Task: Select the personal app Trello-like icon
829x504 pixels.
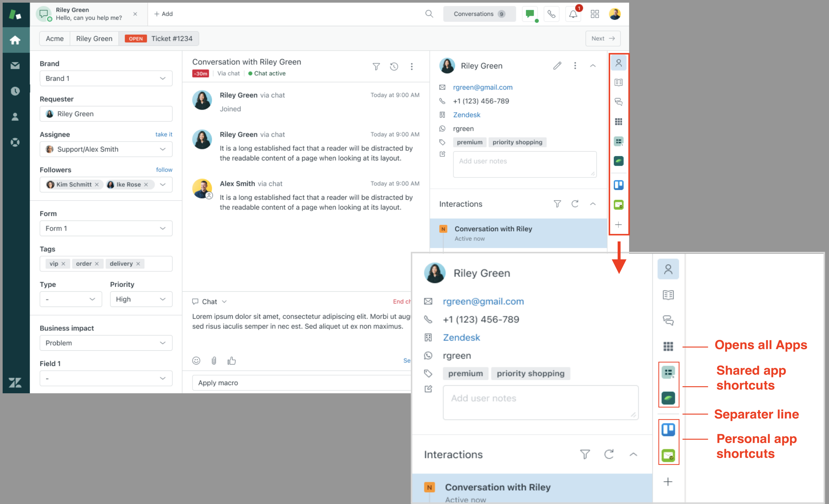Action: click(668, 429)
